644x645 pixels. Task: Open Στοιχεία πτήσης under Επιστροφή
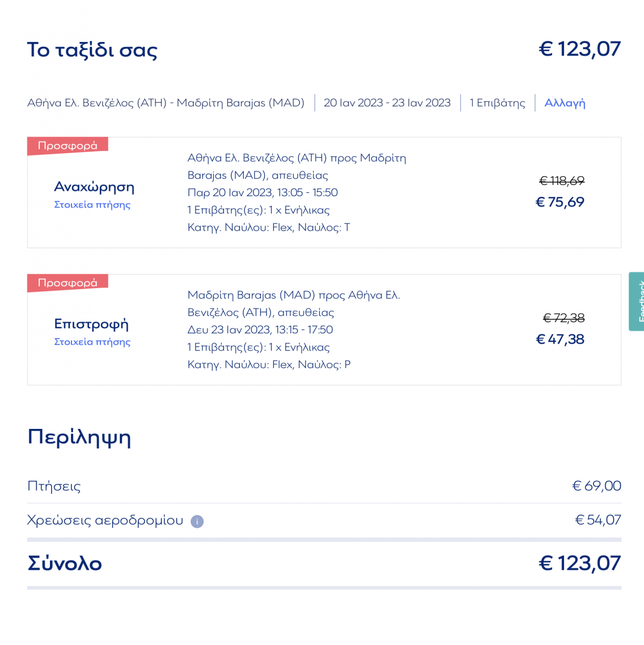pyautogui.click(x=92, y=342)
